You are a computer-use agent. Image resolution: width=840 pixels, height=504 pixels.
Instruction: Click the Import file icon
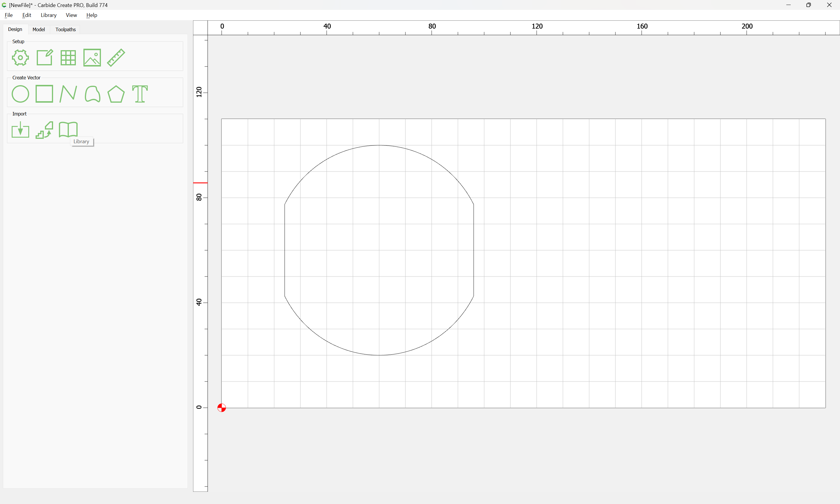(20, 130)
